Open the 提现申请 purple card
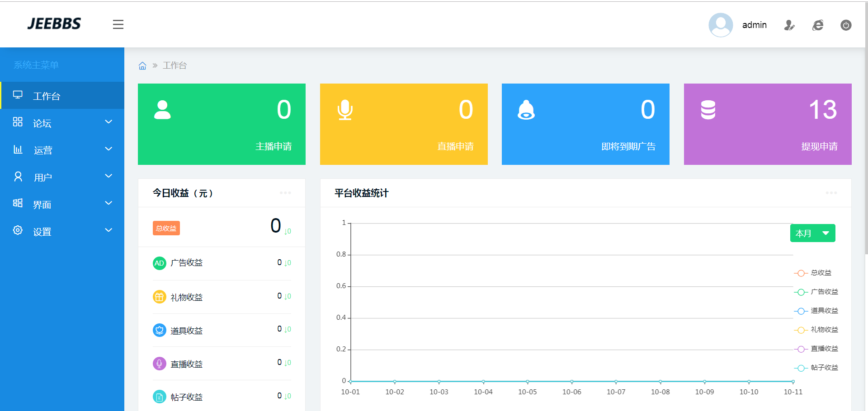Screen dimensions: 868x411 click(767, 124)
